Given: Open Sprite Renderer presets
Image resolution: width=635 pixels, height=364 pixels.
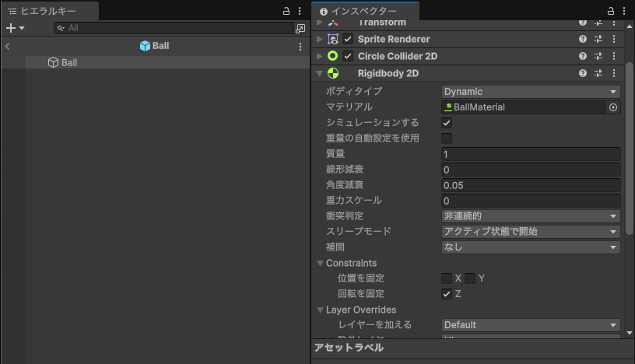Looking at the screenshot, I should coord(598,39).
